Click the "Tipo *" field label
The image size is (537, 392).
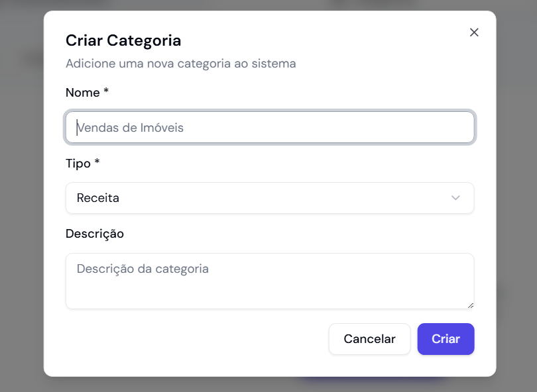[x=82, y=163]
